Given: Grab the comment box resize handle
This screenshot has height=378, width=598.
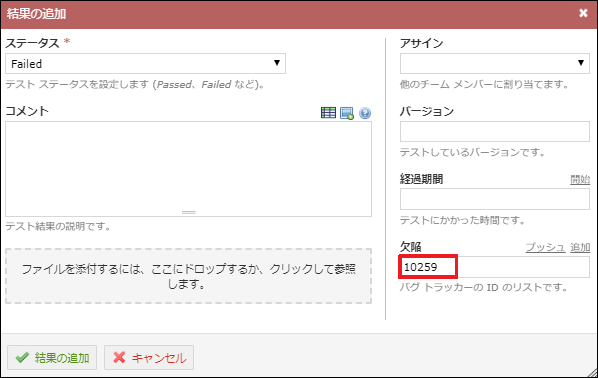Looking at the screenshot, I should click(188, 212).
